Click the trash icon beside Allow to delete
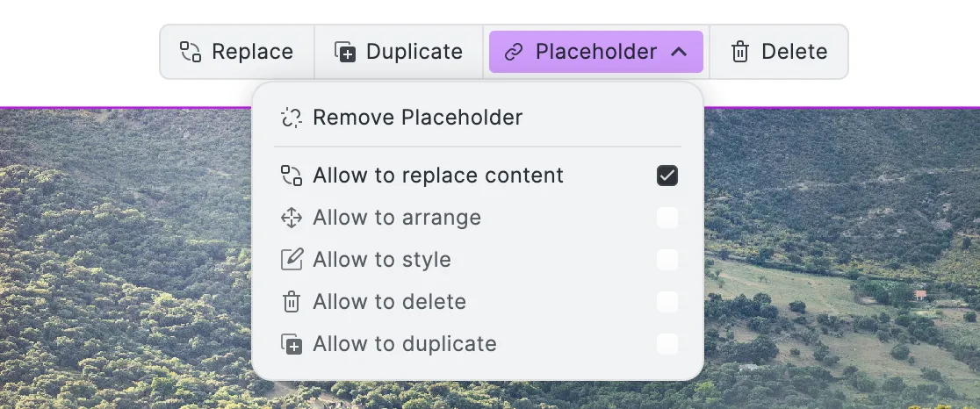This screenshot has width=980, height=409. [292, 302]
